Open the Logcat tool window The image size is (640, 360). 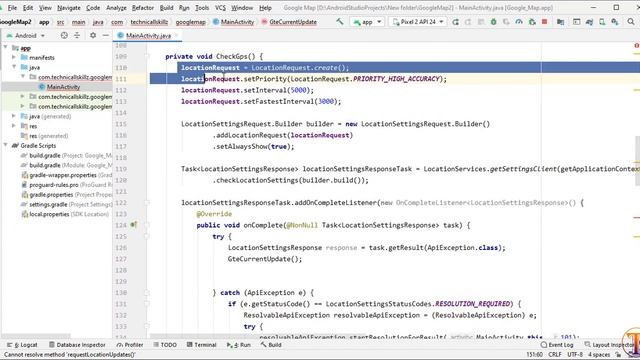coord(22,345)
